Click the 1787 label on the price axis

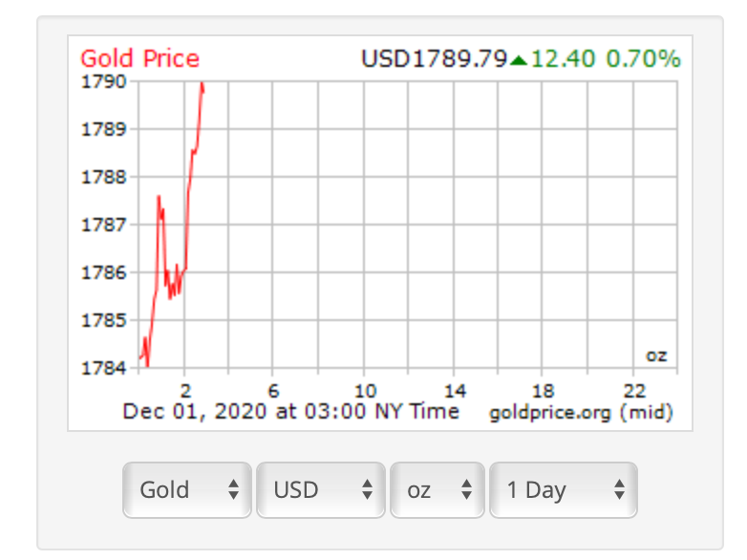[105, 225]
